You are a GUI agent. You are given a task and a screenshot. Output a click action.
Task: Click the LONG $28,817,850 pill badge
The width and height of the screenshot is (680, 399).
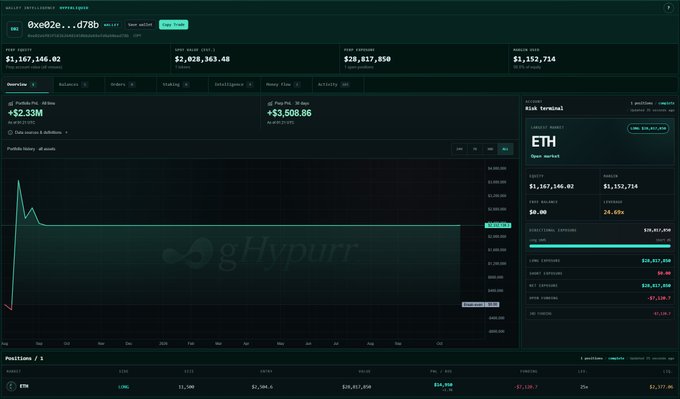[647, 128]
